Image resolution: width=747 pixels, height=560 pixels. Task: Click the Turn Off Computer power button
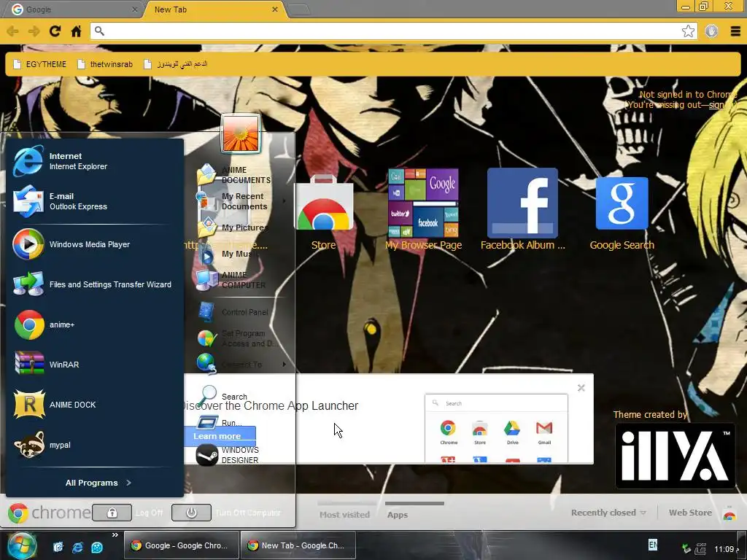(x=191, y=513)
